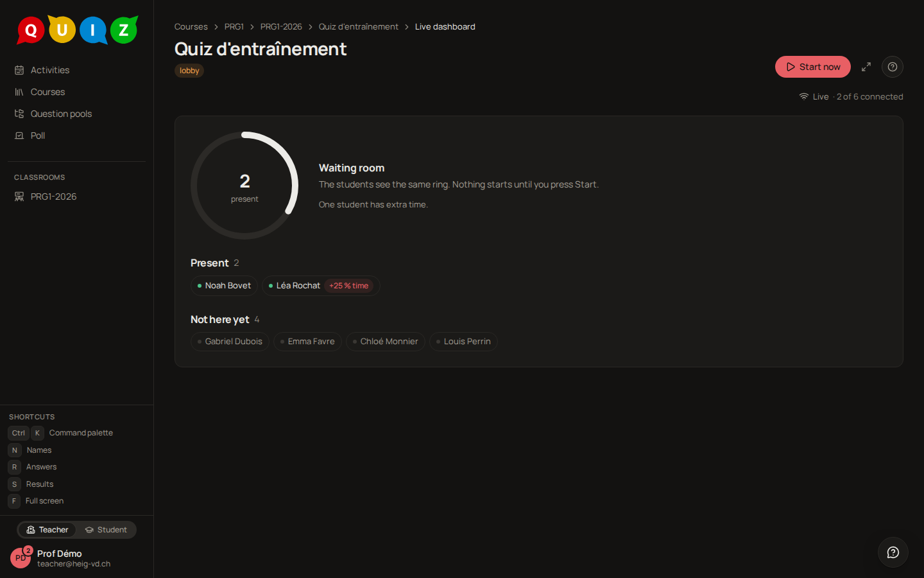
Task: Open the Poll page
Action: click(76, 136)
